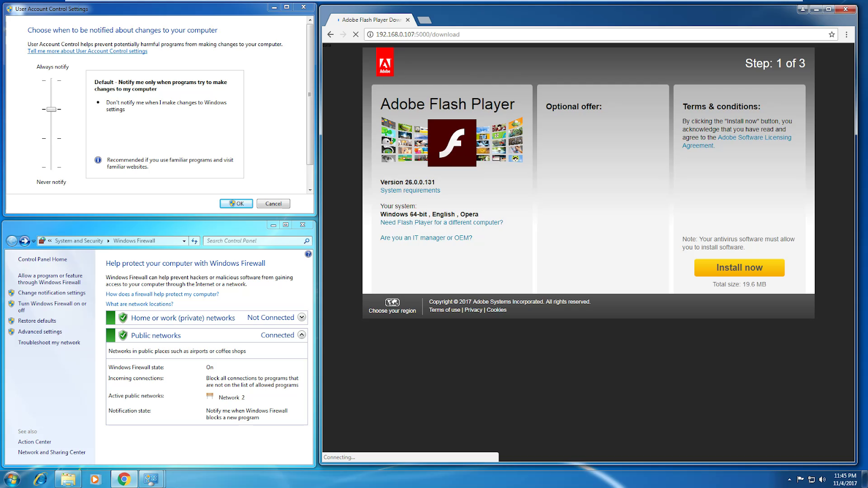Click the UAC settings scrollbar up arrow
The width and height of the screenshot is (868, 488).
tap(310, 20)
